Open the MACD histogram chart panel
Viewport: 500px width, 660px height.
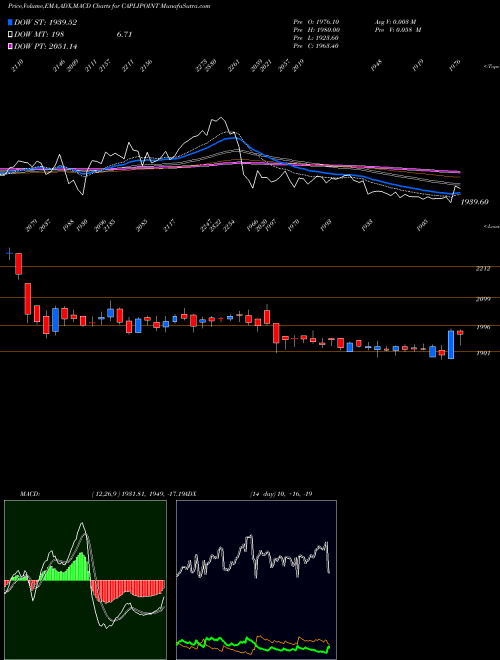tap(85, 580)
